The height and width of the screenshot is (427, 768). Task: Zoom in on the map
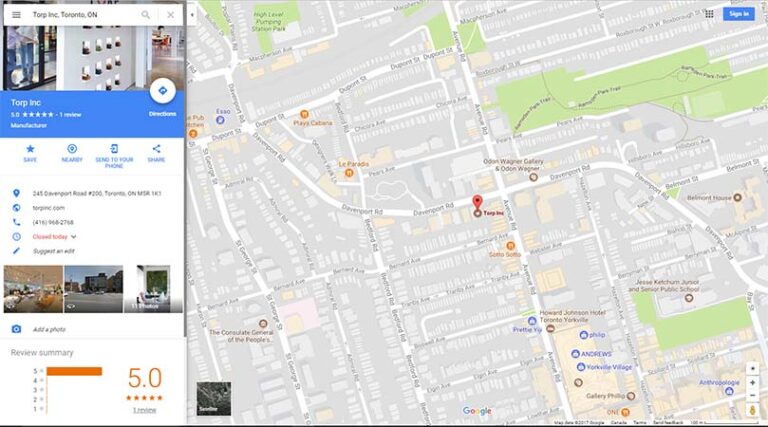[x=752, y=382]
